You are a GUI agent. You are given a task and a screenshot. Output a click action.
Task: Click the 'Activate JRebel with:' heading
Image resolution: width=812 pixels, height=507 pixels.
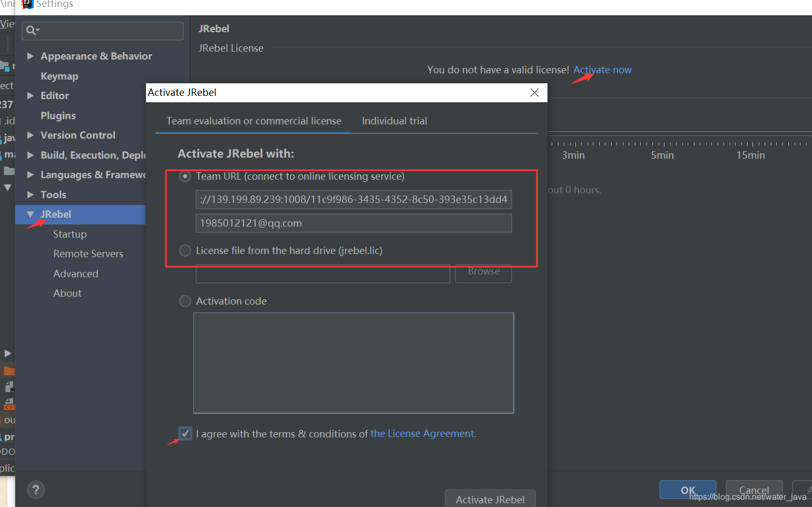[x=236, y=154]
